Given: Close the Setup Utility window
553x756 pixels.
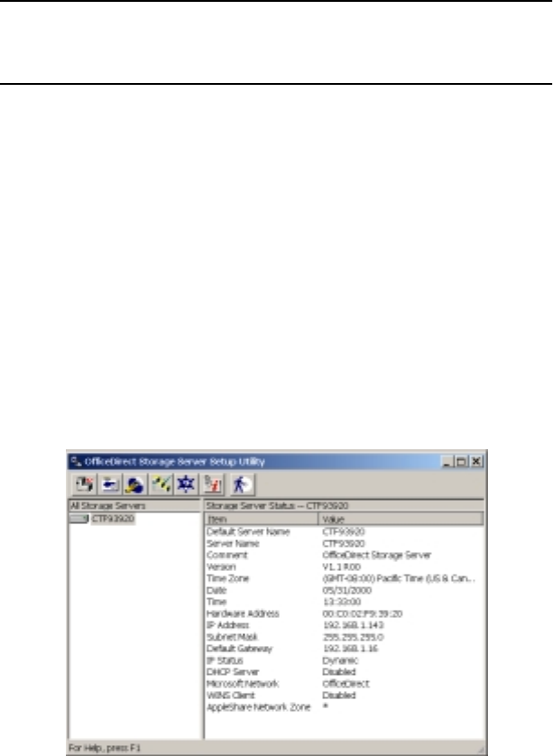Looking at the screenshot, I should tap(476, 462).
